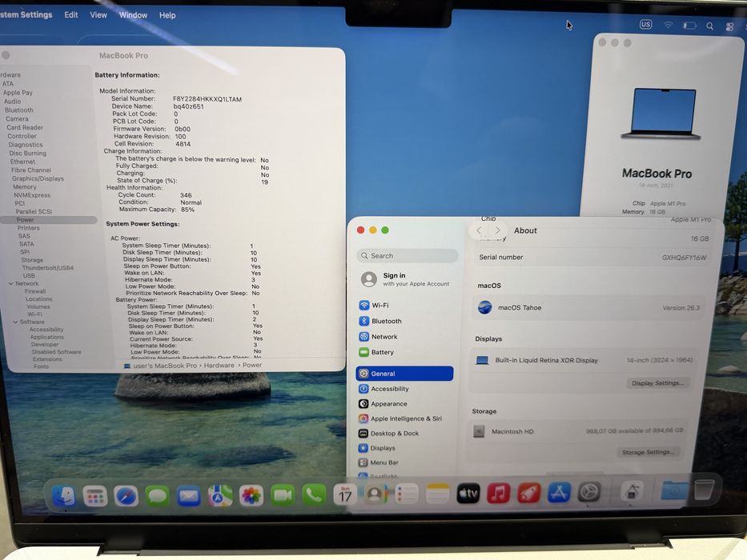The height and width of the screenshot is (560, 747).
Task: Launch Apple TV from Dock
Action: tap(468, 494)
